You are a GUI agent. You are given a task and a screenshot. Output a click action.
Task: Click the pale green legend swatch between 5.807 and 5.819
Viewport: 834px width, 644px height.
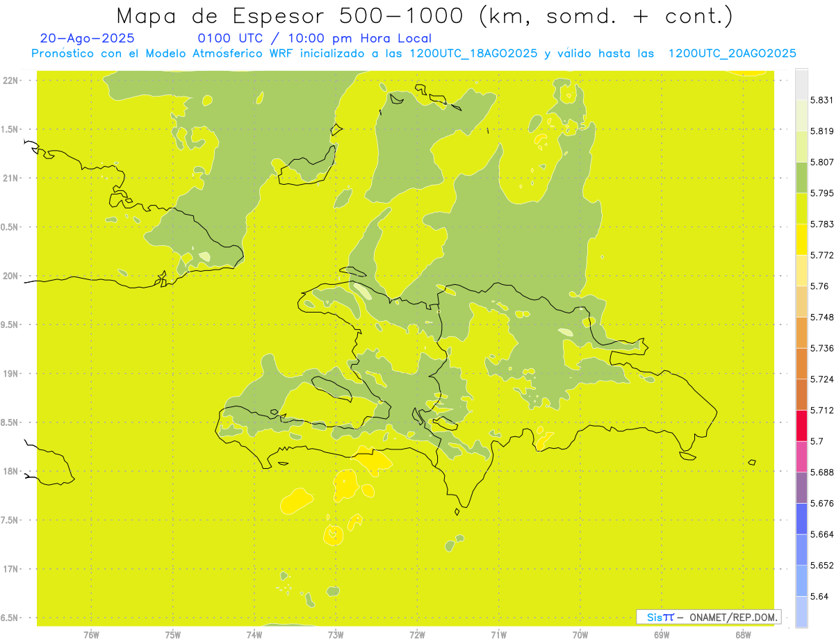click(801, 146)
